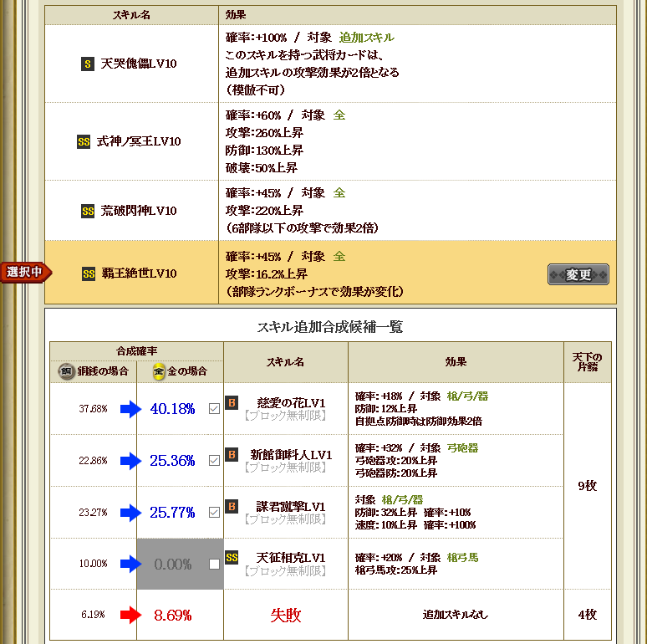
Task: Click the gold coin icon in 金の場合 header
Action: (159, 371)
